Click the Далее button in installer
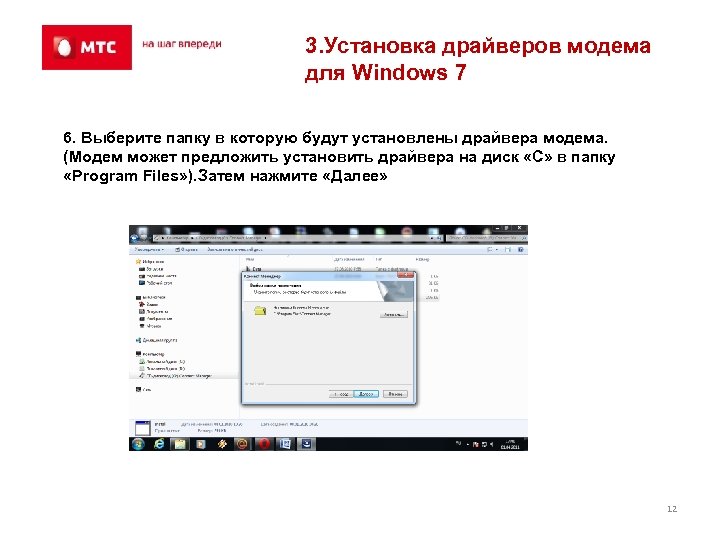 pyautogui.click(x=366, y=394)
